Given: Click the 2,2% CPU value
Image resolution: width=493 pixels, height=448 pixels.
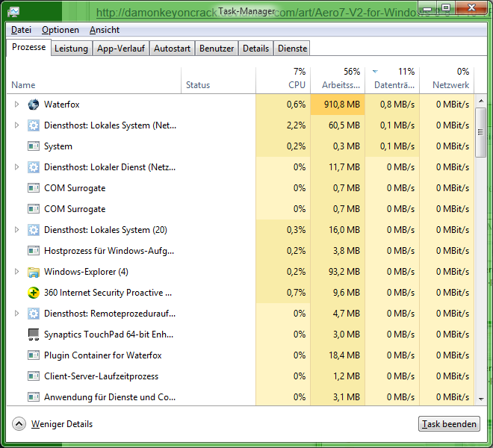Looking at the screenshot, I should point(296,125).
